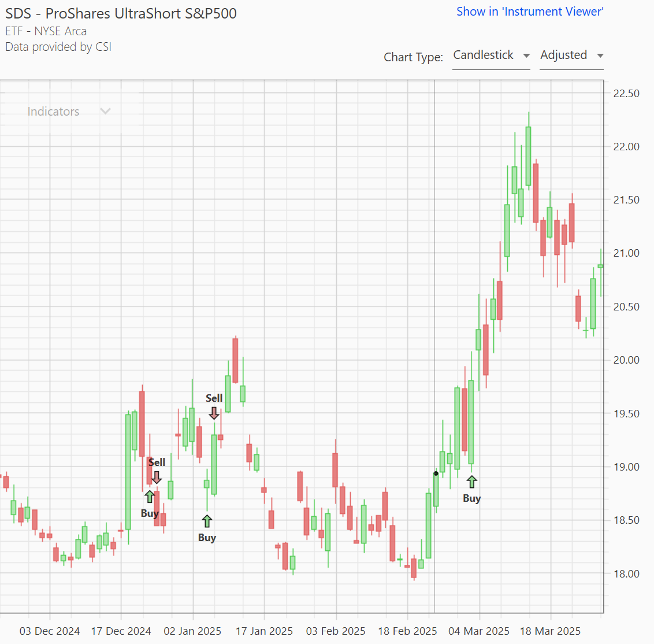The image size is (654, 644).
Task: Click the 18 Mar 2025 date label
Action: click(x=550, y=631)
